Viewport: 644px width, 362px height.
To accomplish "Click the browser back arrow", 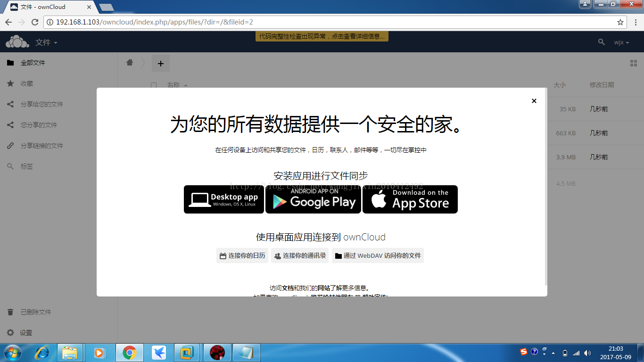I will (8, 22).
